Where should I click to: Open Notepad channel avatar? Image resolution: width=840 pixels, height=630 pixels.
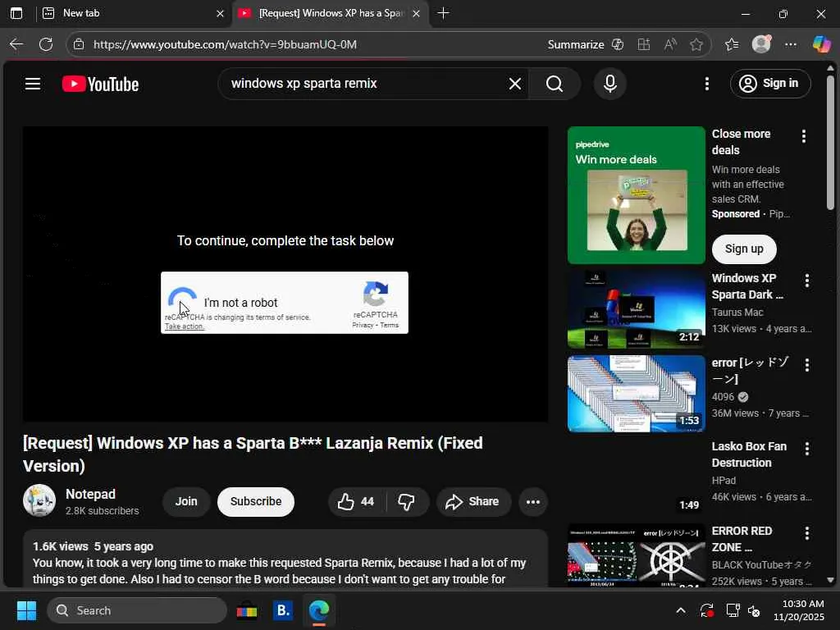point(39,500)
